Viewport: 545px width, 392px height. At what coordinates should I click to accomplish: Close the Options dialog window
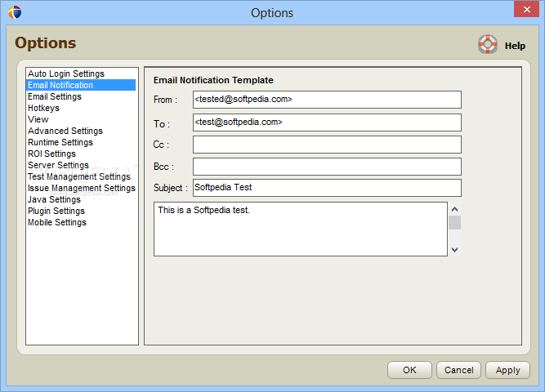click(x=526, y=9)
